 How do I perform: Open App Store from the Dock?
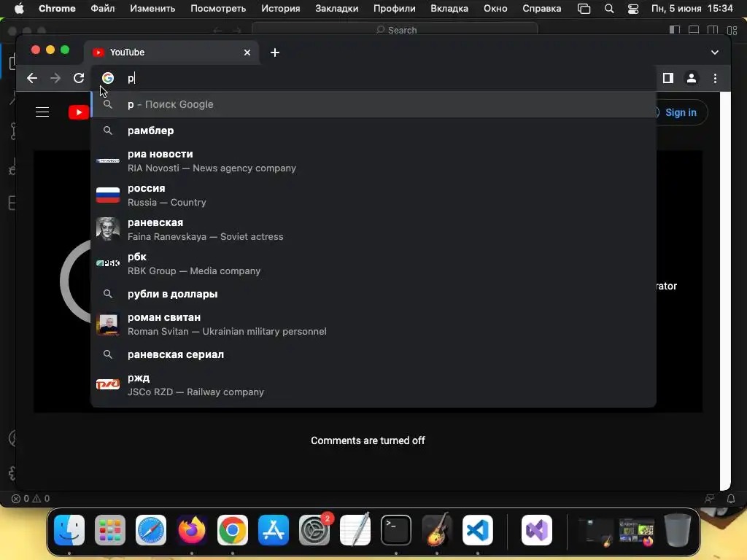[274, 530]
